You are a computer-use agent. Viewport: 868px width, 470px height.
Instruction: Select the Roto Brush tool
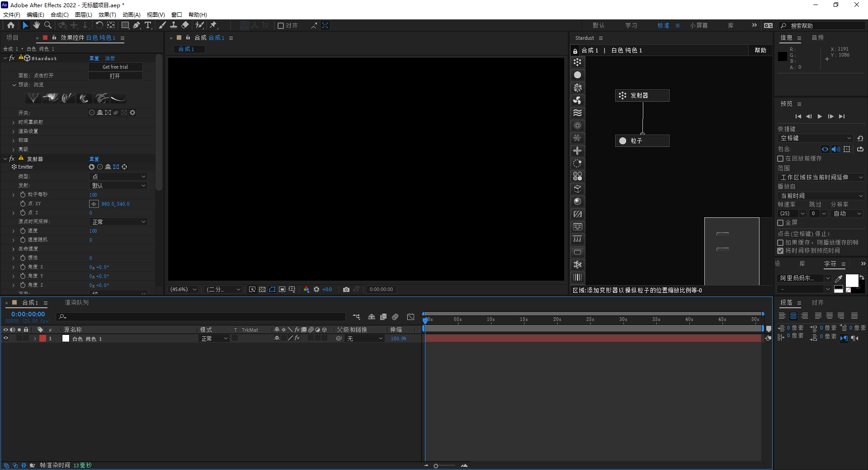click(199, 25)
